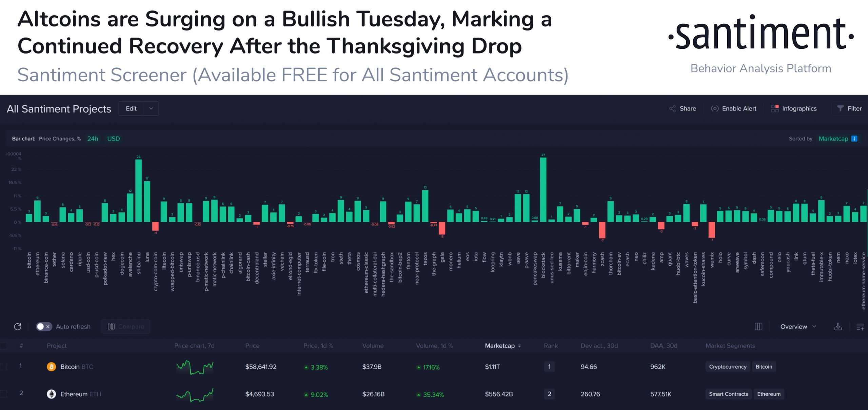This screenshot has width=868, height=410.
Task: Click the Enable Alert icon
Action: pos(715,108)
